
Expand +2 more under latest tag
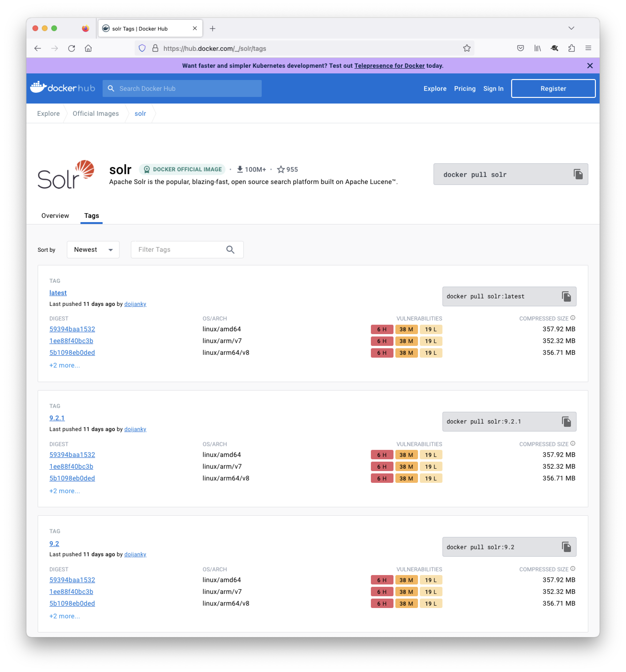[x=64, y=365]
